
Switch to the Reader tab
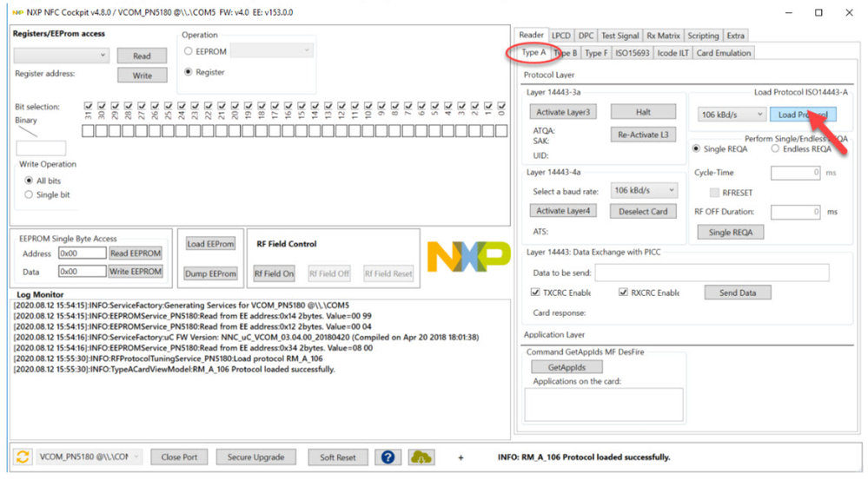532,35
